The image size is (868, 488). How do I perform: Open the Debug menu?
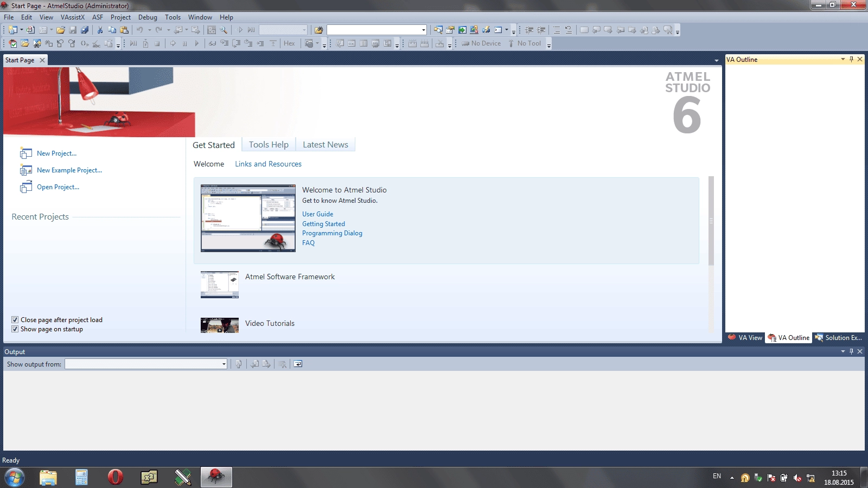coord(148,17)
